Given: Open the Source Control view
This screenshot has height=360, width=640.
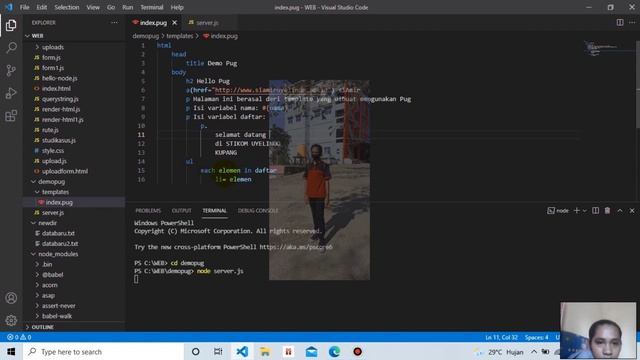Looking at the screenshot, I should 11,71.
